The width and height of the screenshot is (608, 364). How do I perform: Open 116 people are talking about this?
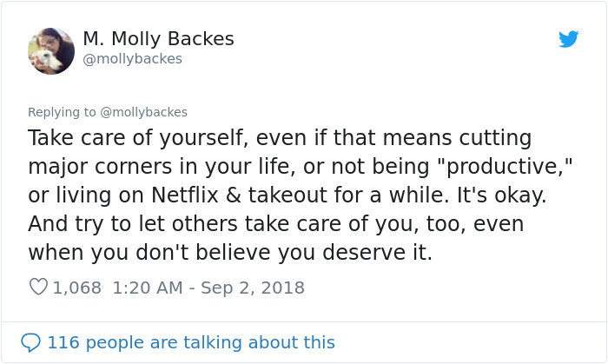190,342
